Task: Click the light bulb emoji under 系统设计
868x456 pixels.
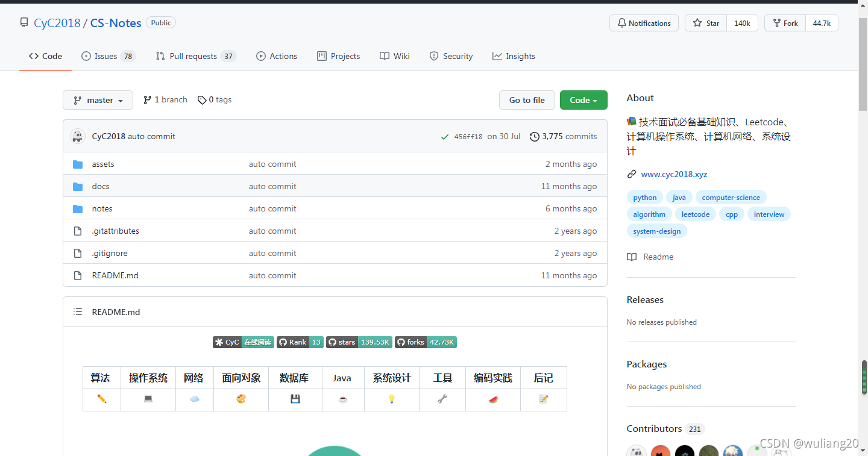Action: click(391, 399)
